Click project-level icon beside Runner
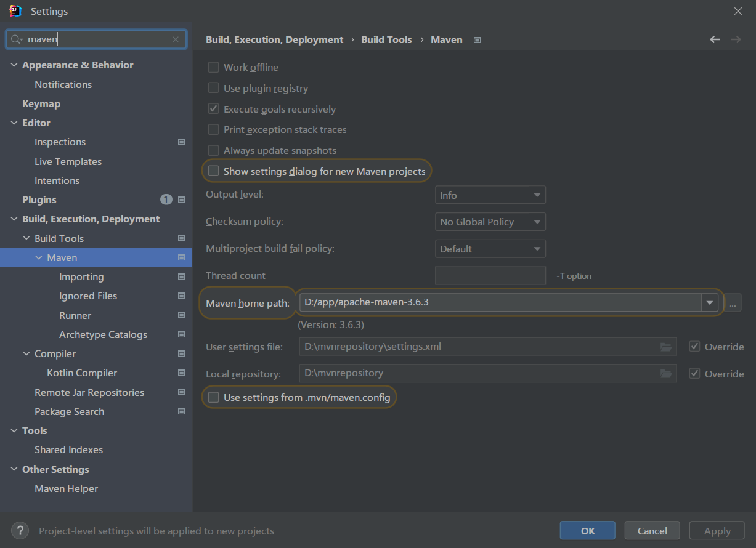The image size is (756, 548). point(181,315)
